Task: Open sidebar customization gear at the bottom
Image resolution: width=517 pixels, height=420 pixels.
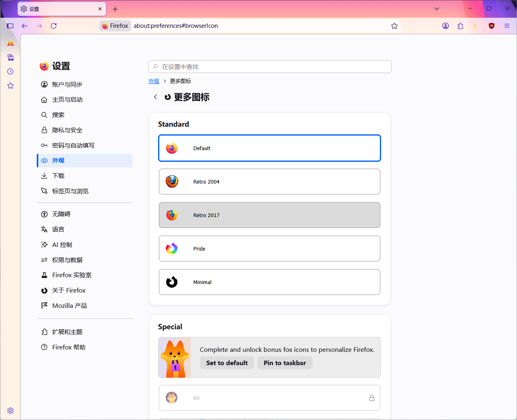Action: (x=10, y=411)
